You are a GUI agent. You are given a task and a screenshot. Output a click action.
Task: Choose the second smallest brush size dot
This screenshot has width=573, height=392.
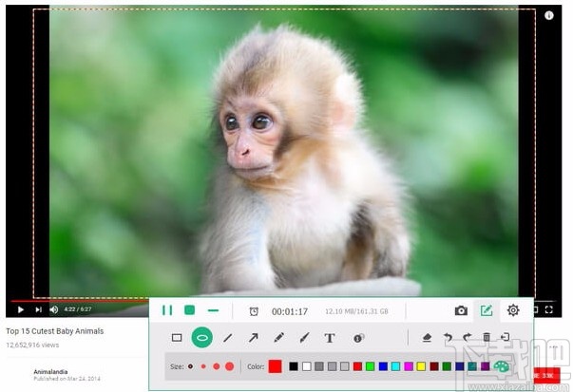click(203, 366)
